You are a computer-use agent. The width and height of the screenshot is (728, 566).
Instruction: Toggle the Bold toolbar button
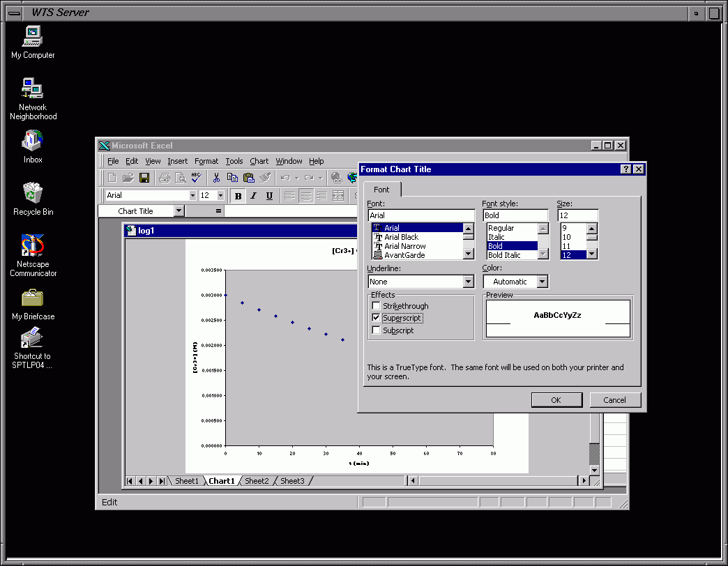(238, 196)
